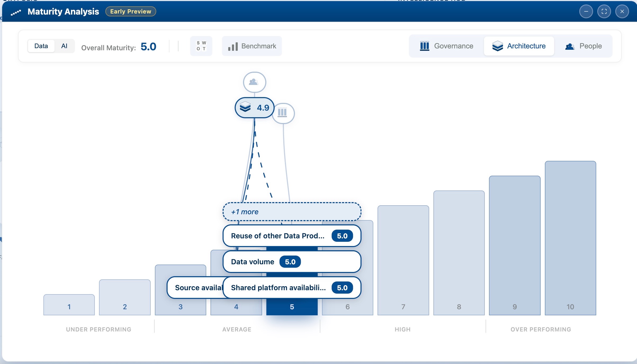The image size is (637, 364).
Task: Click 5.0 badge on Data volume
Action: 290,262
